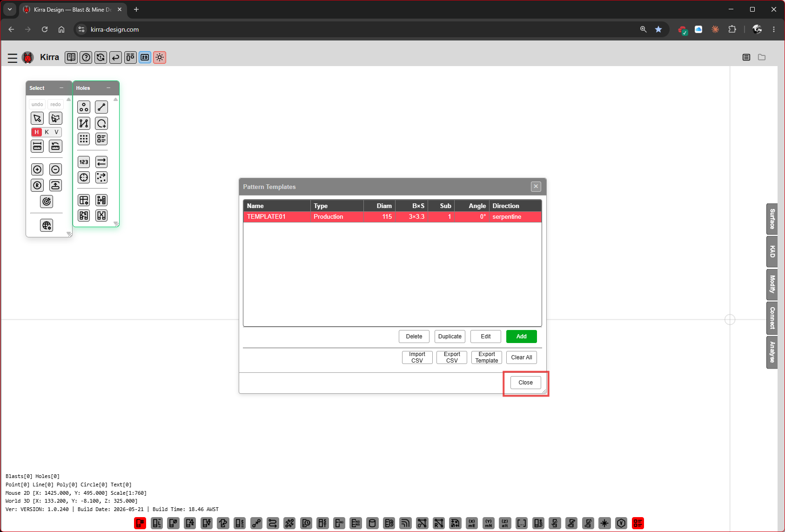Select the ruler with curved arrow tool
Viewport: 785px width, 532px height.
click(55, 146)
